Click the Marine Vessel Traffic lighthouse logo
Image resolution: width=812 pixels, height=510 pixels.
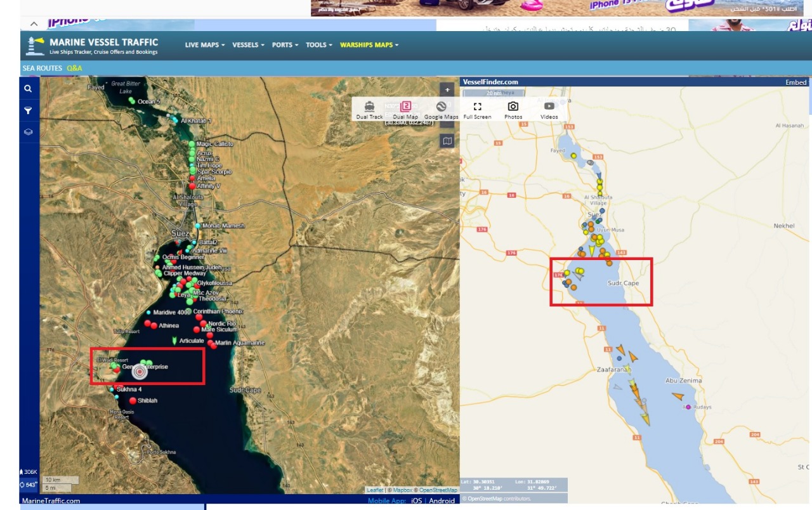[34, 45]
